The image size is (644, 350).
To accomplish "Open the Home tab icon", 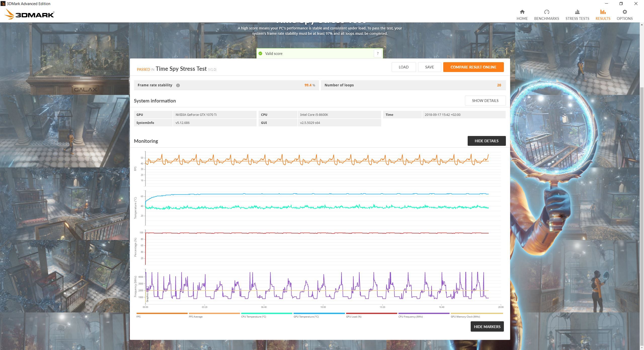I will click(x=522, y=12).
